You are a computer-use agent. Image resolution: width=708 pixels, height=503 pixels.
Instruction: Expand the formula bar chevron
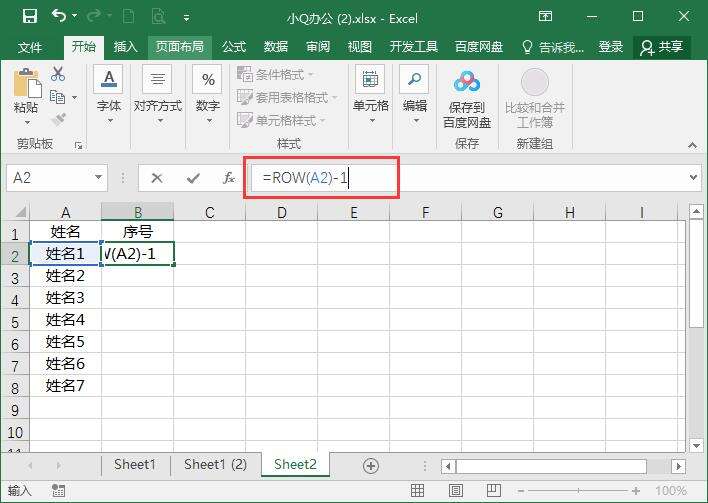tap(694, 177)
